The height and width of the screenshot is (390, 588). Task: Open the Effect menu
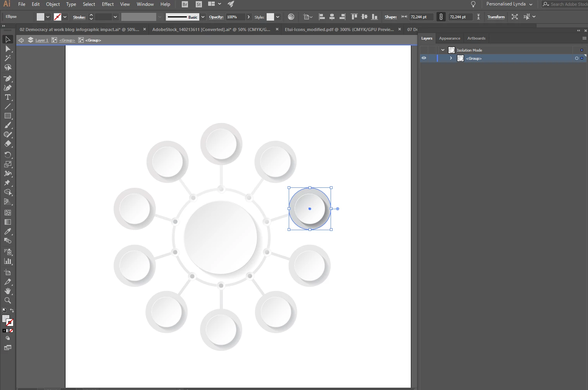click(x=108, y=4)
